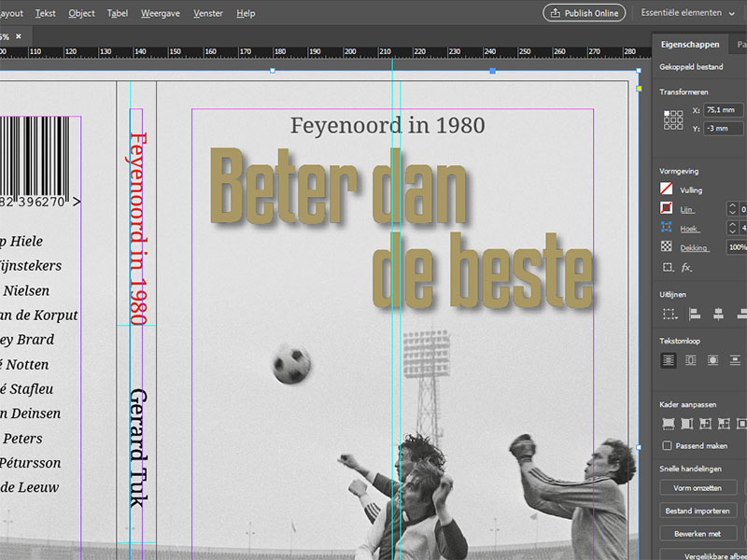The height and width of the screenshot is (560, 747).
Task: Open the Hoek corner options link
Action: tap(689, 229)
